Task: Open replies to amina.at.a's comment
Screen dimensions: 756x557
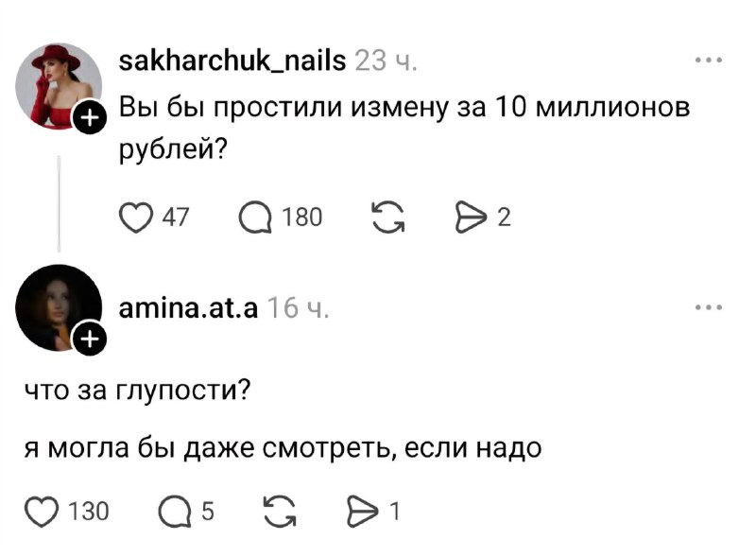Action: [x=176, y=512]
